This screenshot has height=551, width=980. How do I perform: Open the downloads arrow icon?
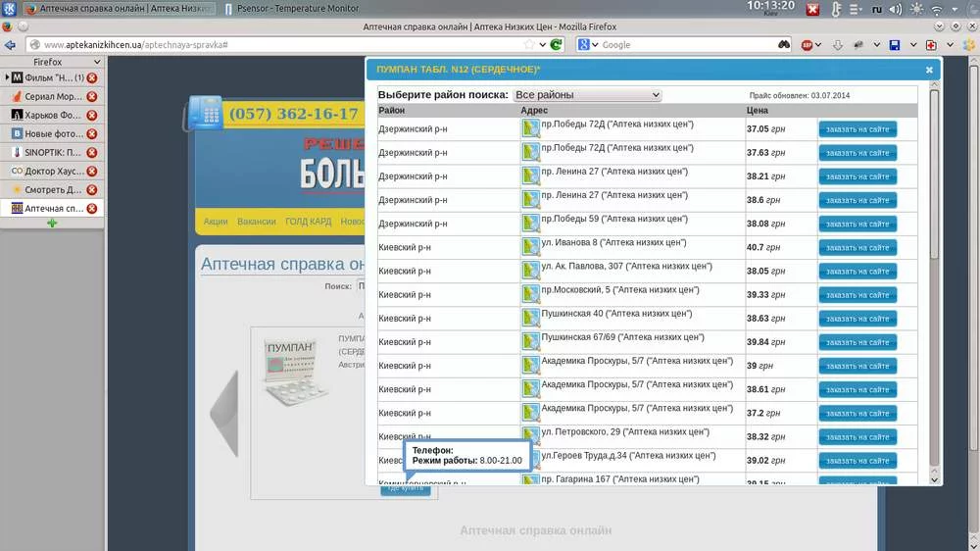(838, 45)
